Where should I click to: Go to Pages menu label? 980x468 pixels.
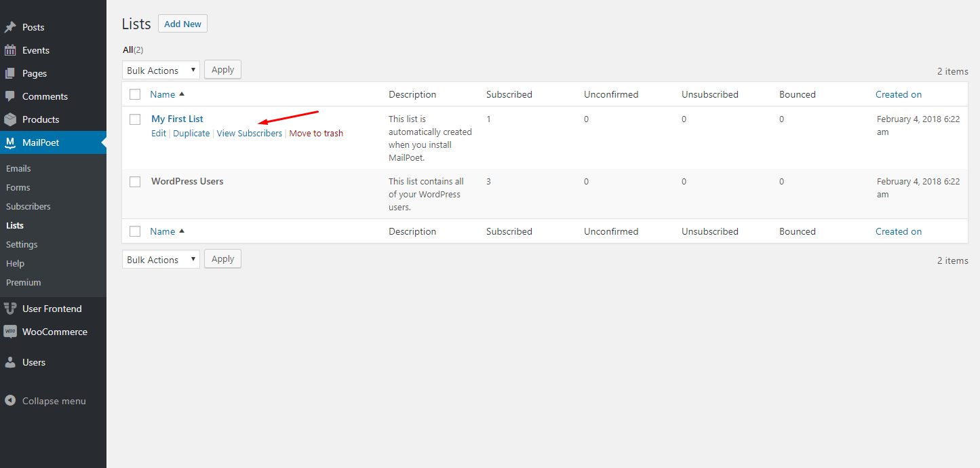35,73
